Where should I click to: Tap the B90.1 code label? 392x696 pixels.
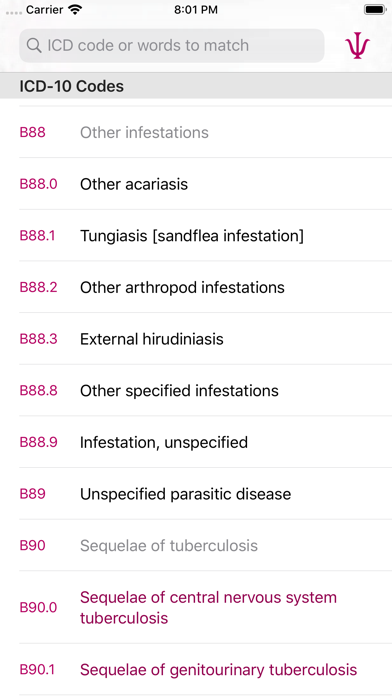coord(37,669)
